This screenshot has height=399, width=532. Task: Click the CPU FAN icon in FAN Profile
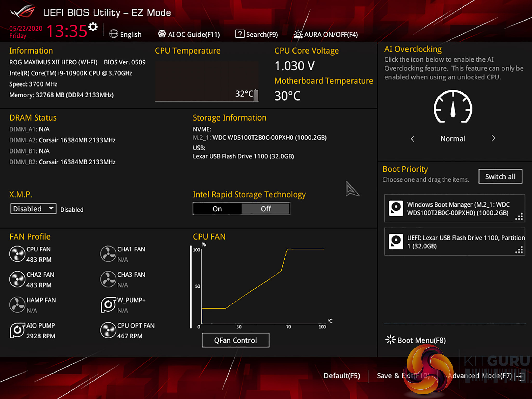pyautogui.click(x=17, y=254)
